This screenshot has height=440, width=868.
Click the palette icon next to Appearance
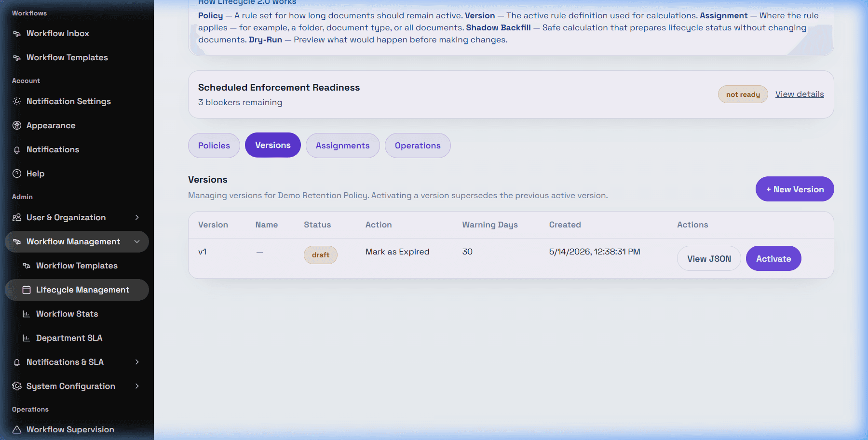(x=17, y=125)
